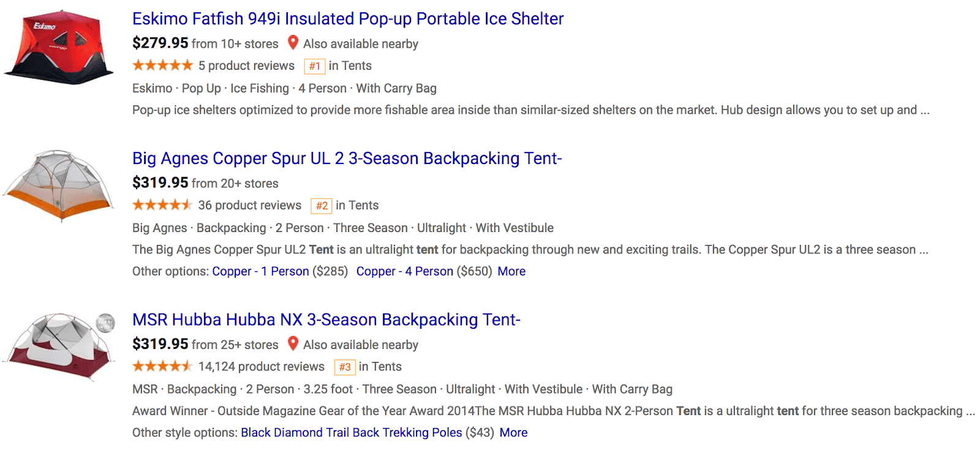Click the #1 rank badge in Tents
Viewport: 980px width, 450px height.
[314, 66]
